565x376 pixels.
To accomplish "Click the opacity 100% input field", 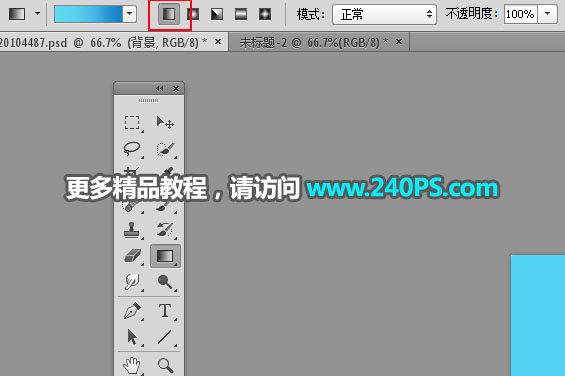I will point(521,14).
